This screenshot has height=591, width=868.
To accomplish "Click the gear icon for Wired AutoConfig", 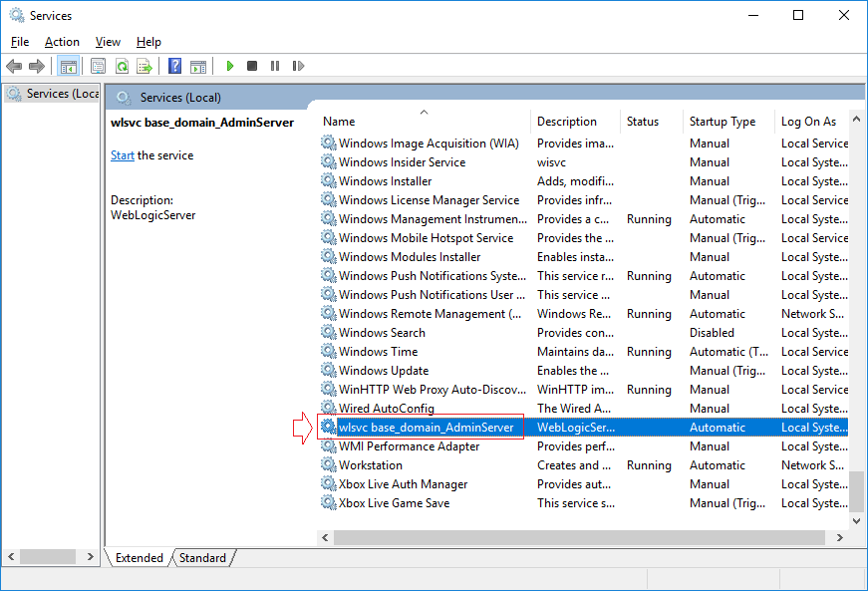I will pyautogui.click(x=328, y=408).
